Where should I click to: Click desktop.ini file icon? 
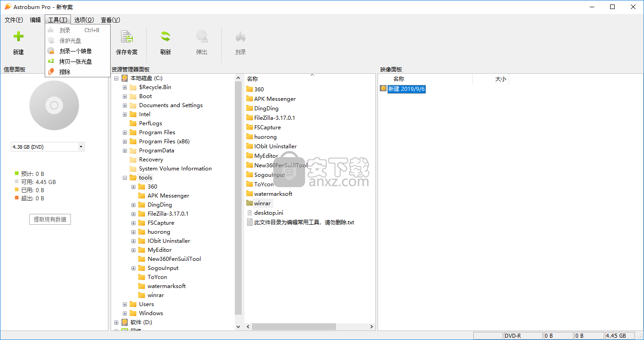pos(249,212)
